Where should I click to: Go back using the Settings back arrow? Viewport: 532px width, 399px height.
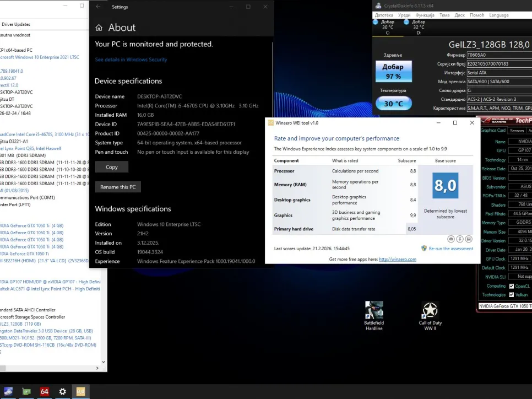[99, 7]
